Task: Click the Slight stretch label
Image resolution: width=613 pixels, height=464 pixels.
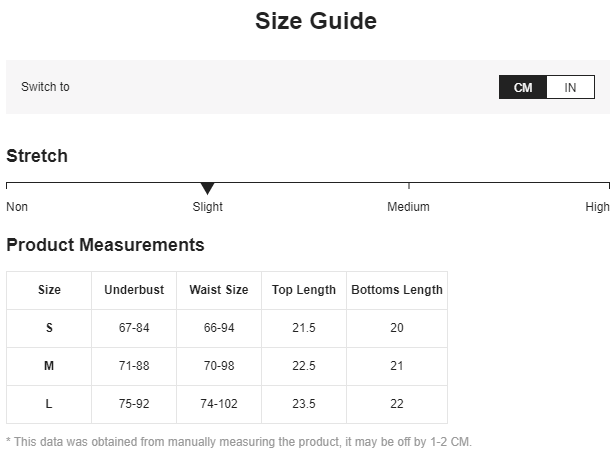Action: [208, 207]
